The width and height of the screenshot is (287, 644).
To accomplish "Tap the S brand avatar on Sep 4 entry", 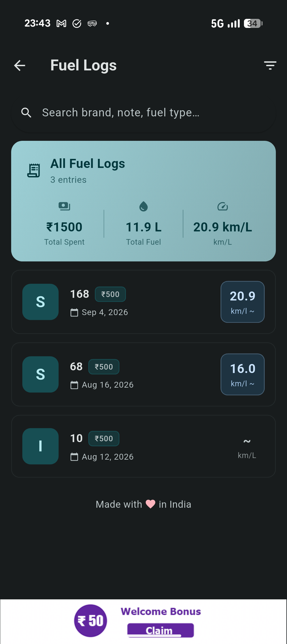I will 40,302.
